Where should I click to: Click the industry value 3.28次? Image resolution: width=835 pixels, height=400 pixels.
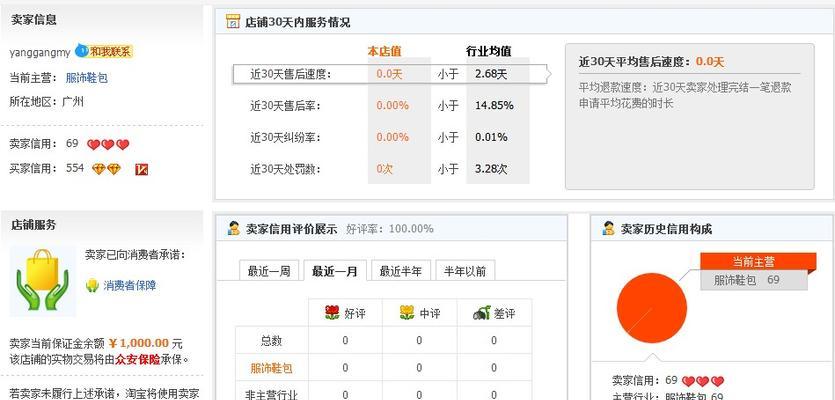(x=491, y=169)
